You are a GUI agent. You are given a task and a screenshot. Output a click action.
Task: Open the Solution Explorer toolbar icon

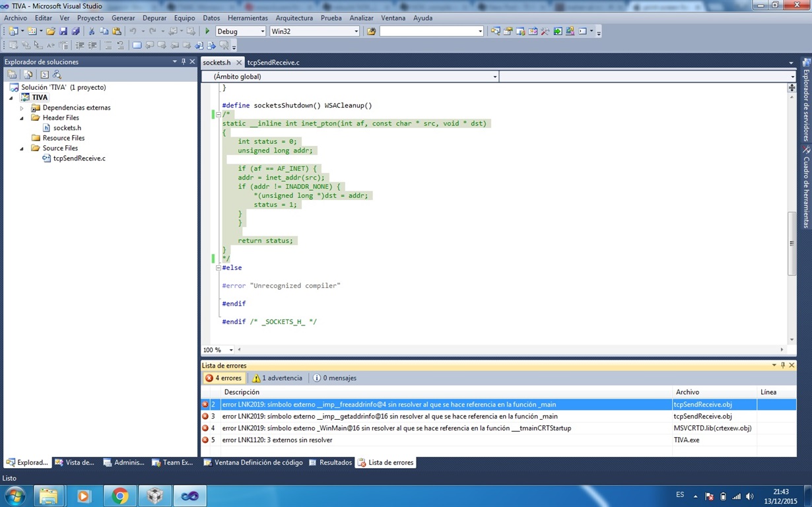point(495,31)
